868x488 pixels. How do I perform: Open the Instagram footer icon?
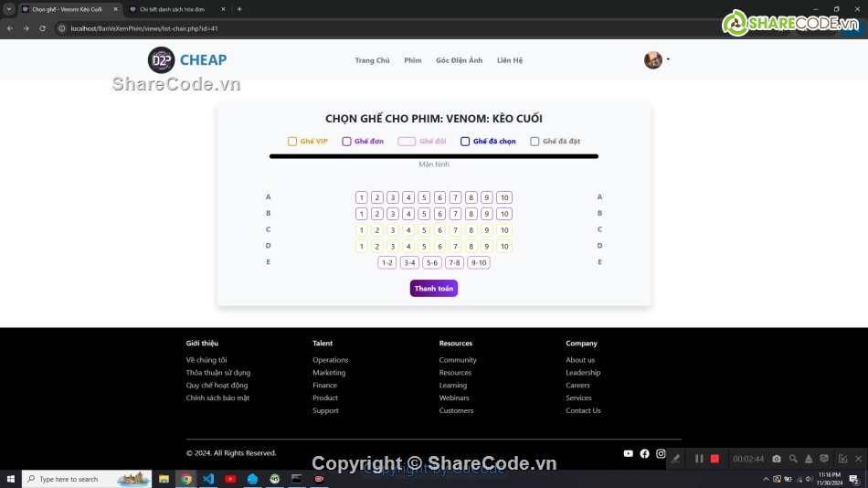click(x=661, y=453)
